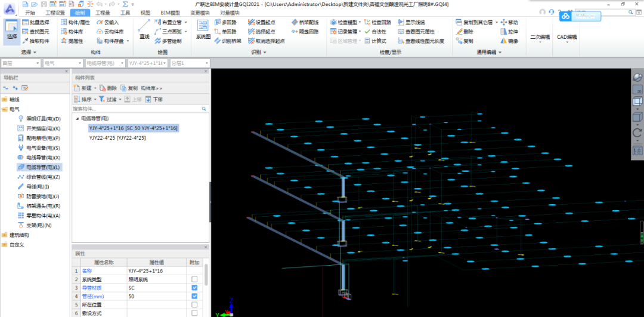
Task: Switch to 工程量 ribbon tab
Action: [x=103, y=13]
